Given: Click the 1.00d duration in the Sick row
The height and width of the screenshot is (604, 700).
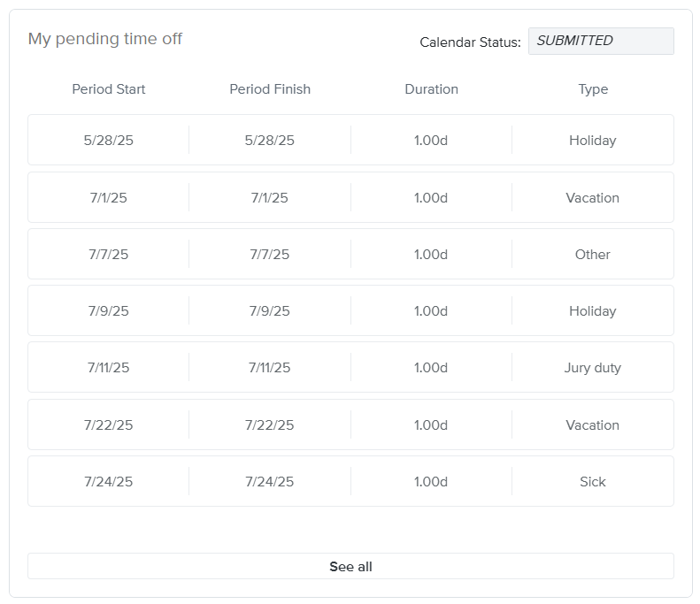Looking at the screenshot, I should pyautogui.click(x=431, y=482).
